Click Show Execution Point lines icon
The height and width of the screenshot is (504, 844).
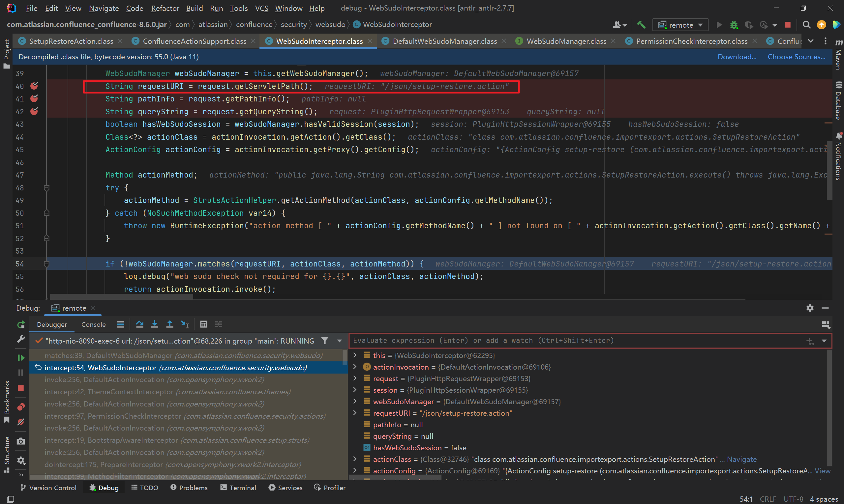click(x=120, y=324)
